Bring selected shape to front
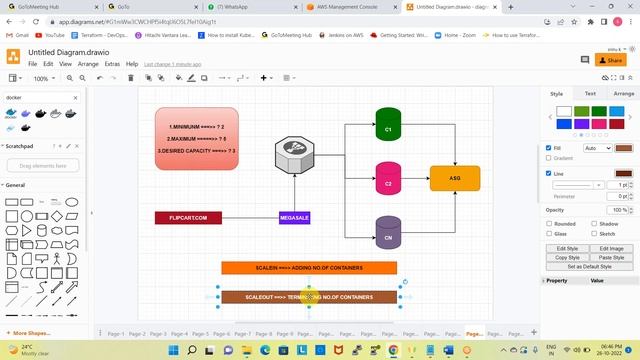The width and height of the screenshot is (640, 360). [149, 78]
